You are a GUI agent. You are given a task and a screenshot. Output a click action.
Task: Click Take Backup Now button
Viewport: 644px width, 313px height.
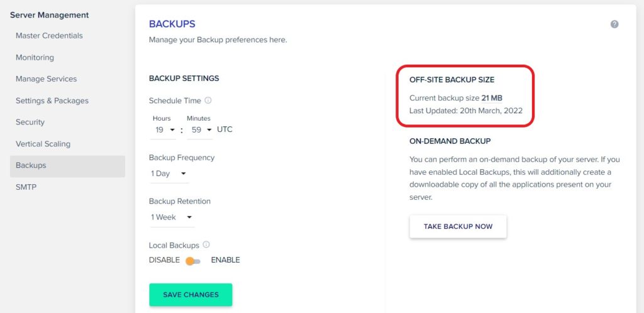click(x=458, y=226)
